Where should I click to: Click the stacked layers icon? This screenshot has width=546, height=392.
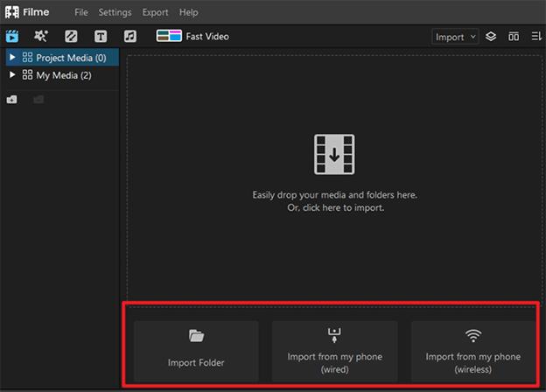click(491, 37)
